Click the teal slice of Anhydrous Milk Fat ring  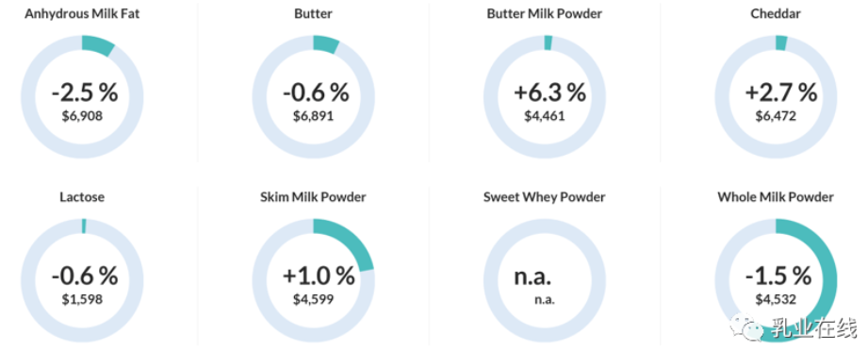(x=97, y=44)
